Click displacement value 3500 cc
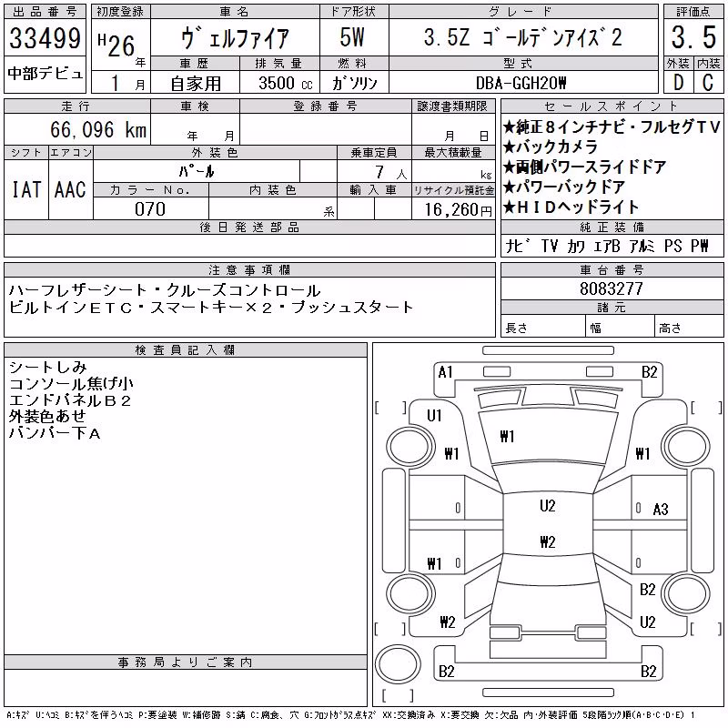This screenshot has height=728, width=728. click(286, 83)
